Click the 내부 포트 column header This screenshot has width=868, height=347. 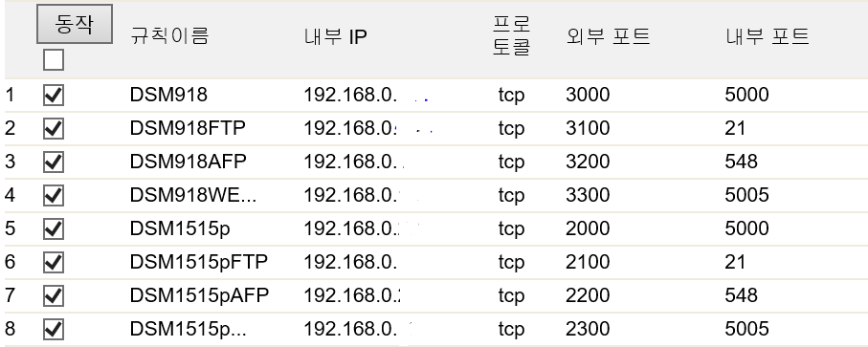(x=768, y=36)
